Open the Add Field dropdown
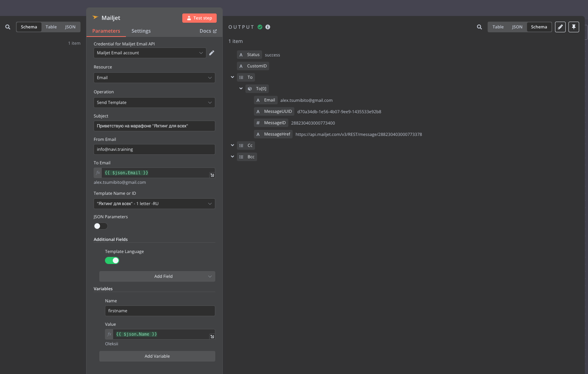This screenshot has height=374, width=588. pos(157,276)
